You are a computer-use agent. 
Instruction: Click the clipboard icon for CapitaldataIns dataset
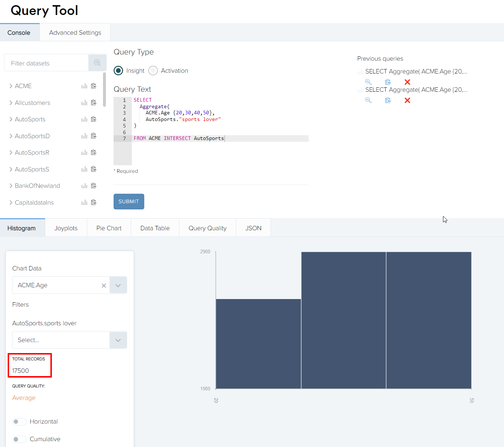(93, 202)
